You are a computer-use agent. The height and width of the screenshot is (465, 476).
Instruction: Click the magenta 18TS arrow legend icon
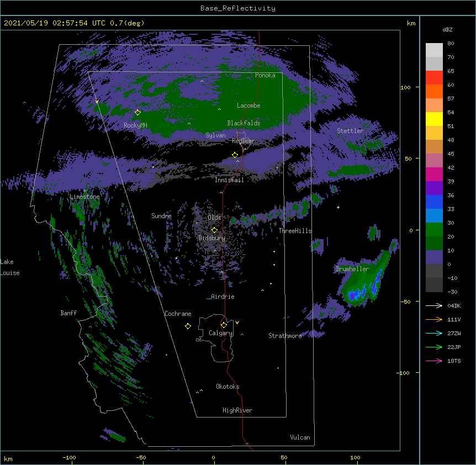tap(434, 361)
